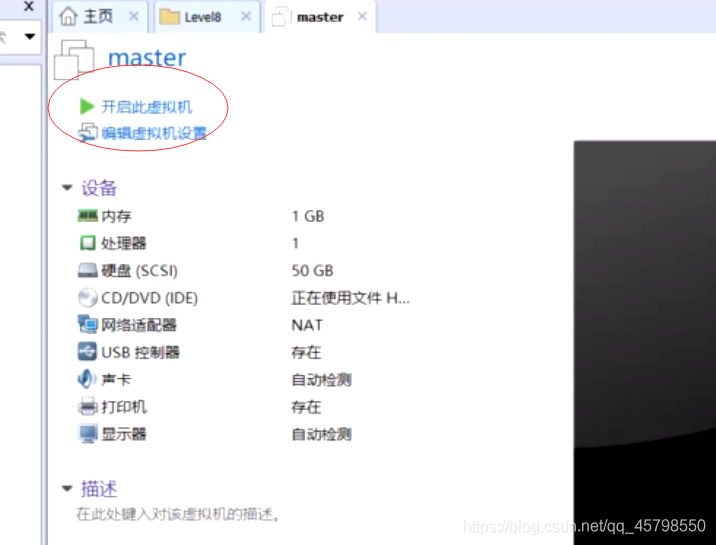Image resolution: width=716 pixels, height=545 pixels.
Task: Click the CD/DVD (IDE) label
Action: point(149,298)
